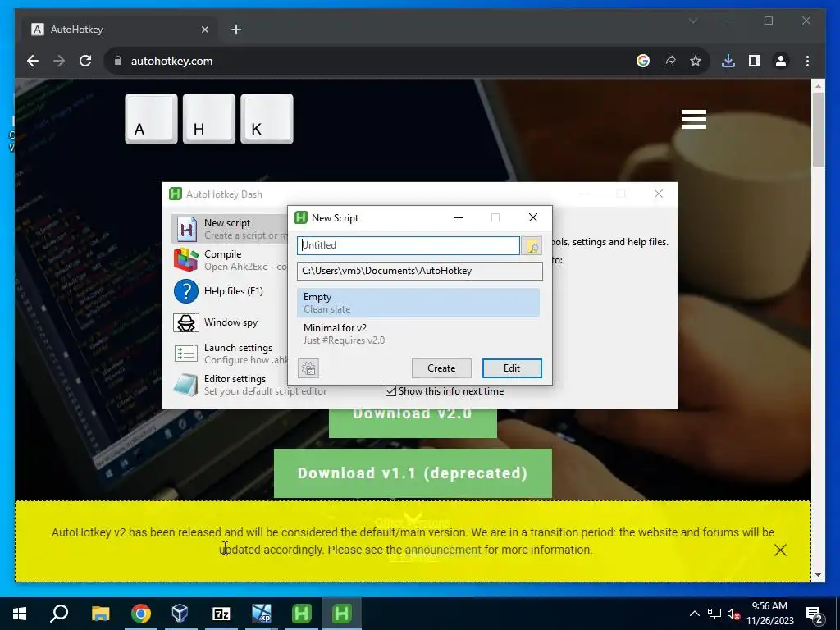Click the muted volume tray icon
Viewport: 840px width, 630px height.
coord(733,614)
